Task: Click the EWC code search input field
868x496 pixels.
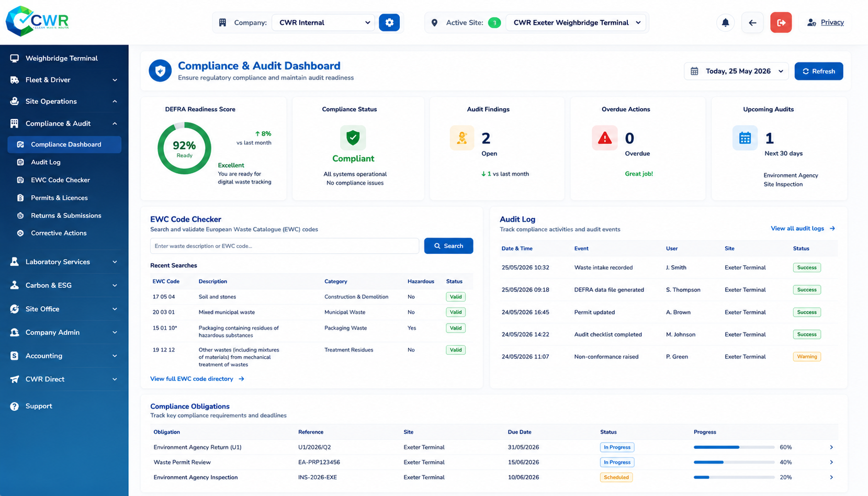Action: coord(285,246)
